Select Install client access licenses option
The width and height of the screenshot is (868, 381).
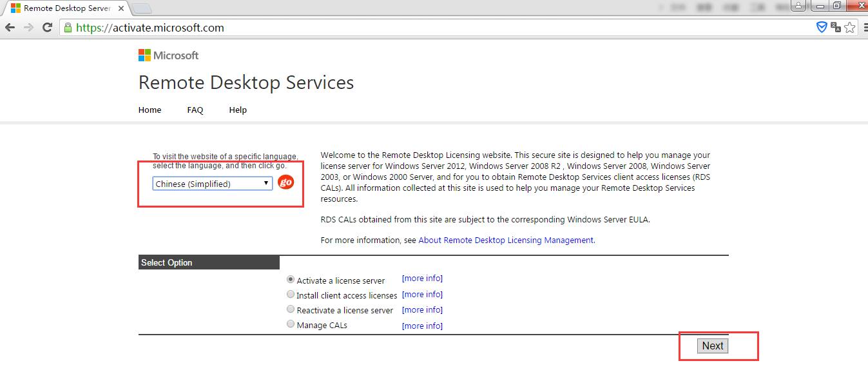[x=291, y=294]
